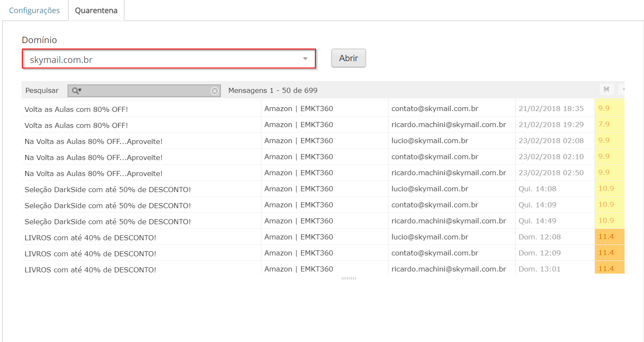Select DarkSide message from Qui. 14:08
The height and width of the screenshot is (342, 644).
click(x=107, y=190)
